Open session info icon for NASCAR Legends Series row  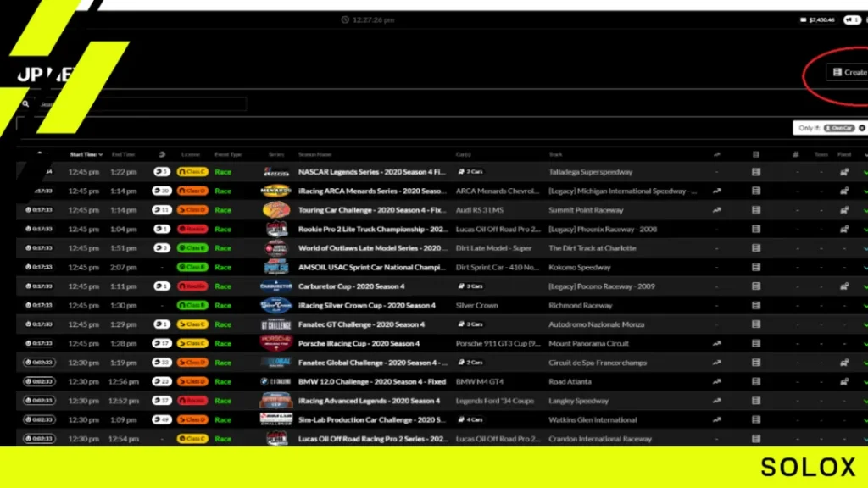(756, 172)
